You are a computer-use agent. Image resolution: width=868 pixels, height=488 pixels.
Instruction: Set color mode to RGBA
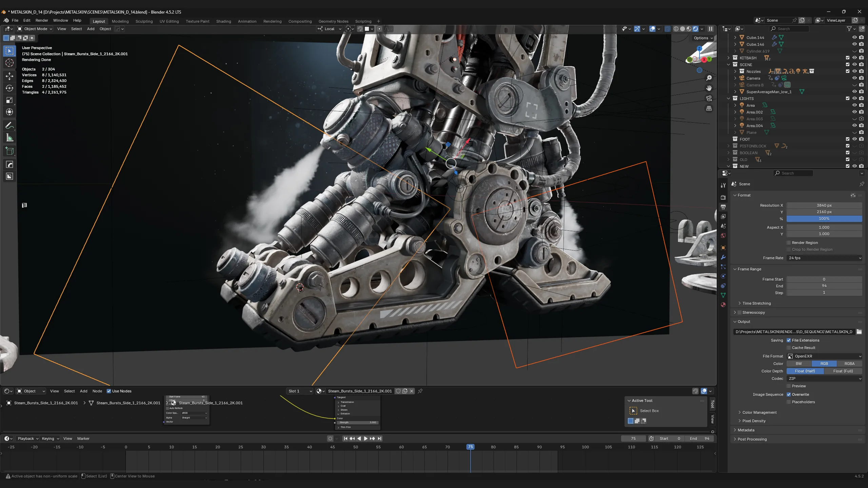849,364
